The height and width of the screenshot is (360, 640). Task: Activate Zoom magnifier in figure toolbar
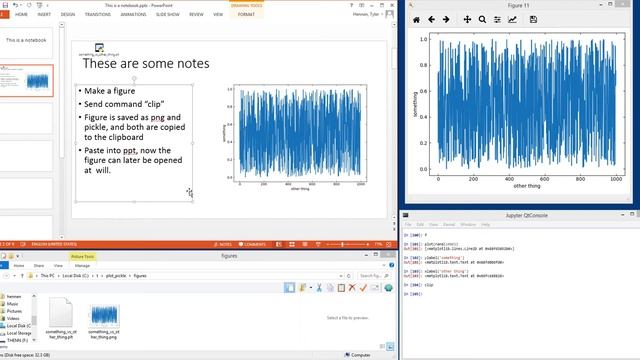point(482,20)
